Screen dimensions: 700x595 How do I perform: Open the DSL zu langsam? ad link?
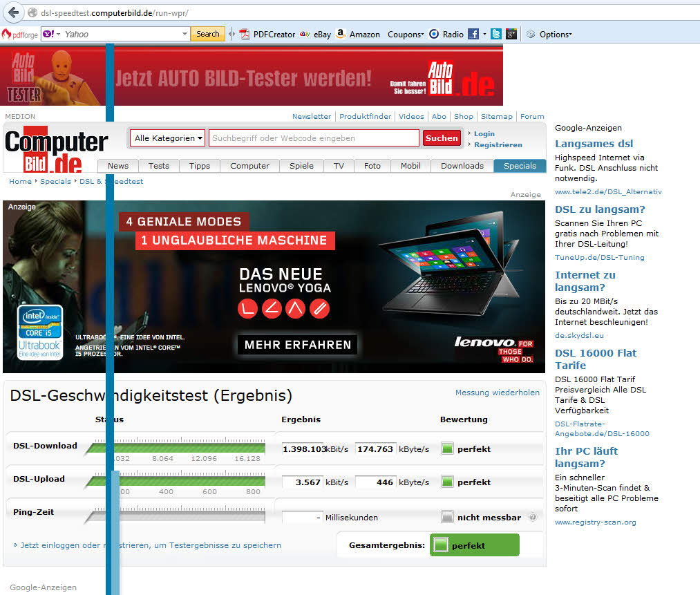(600, 209)
